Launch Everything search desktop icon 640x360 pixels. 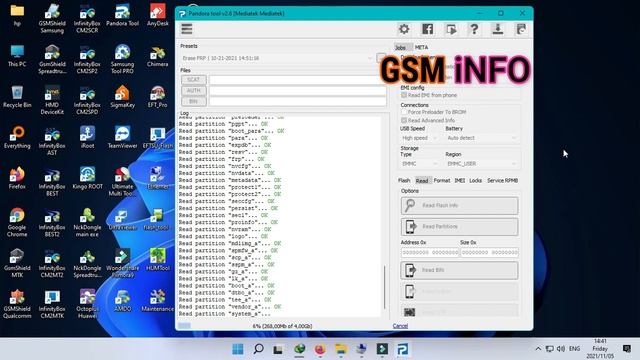click(x=17, y=138)
